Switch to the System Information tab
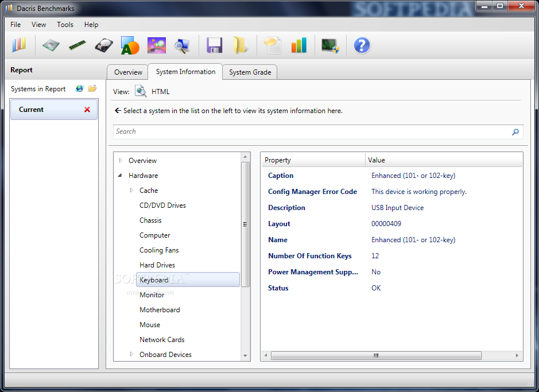Viewport: 539px width, 392px height. pos(185,72)
